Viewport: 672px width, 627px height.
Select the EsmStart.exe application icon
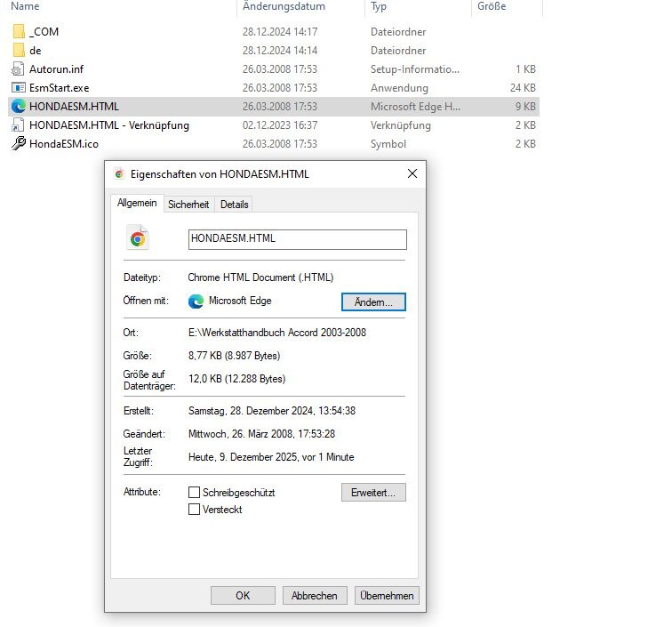(19, 88)
